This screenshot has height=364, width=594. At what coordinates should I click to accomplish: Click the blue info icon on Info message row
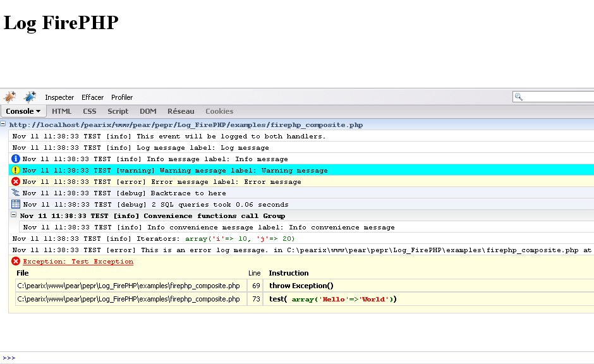pos(16,159)
